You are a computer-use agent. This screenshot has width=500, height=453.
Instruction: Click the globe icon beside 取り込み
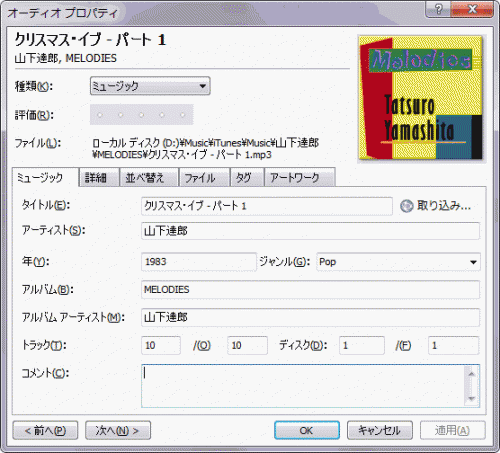406,206
